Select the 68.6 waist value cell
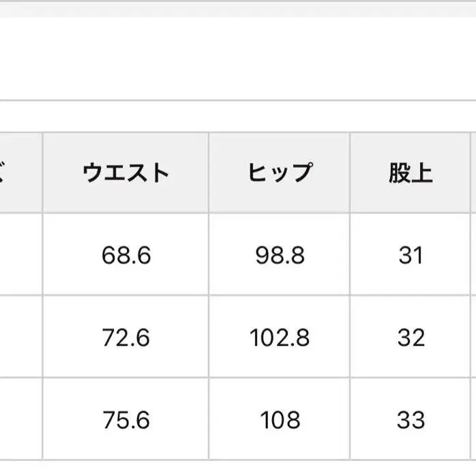Image resolution: width=476 pixels, height=476 pixels. [x=125, y=255]
